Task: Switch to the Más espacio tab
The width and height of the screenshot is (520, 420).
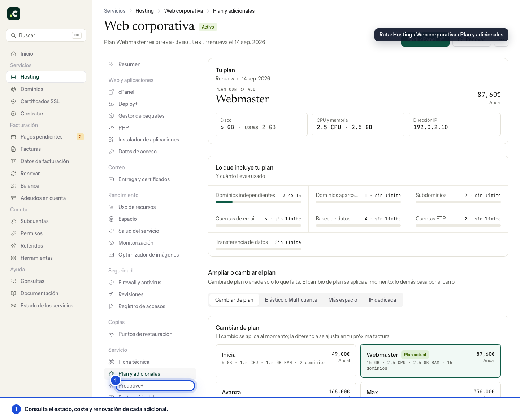Action: (x=343, y=300)
